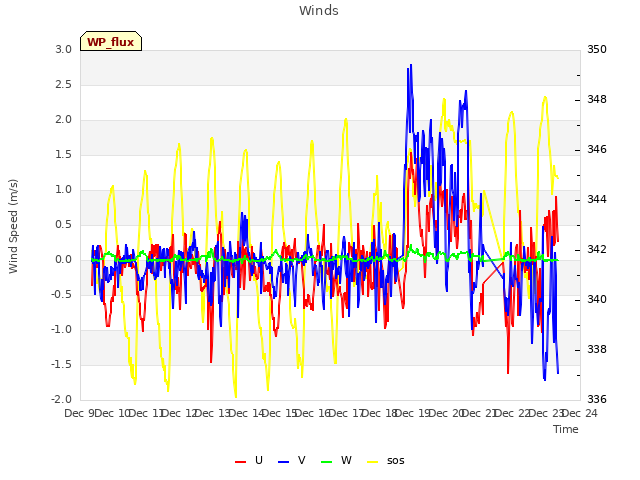The width and height of the screenshot is (640, 480).
Task: Click the 'Time' x-axis label
Action: pos(566,429)
